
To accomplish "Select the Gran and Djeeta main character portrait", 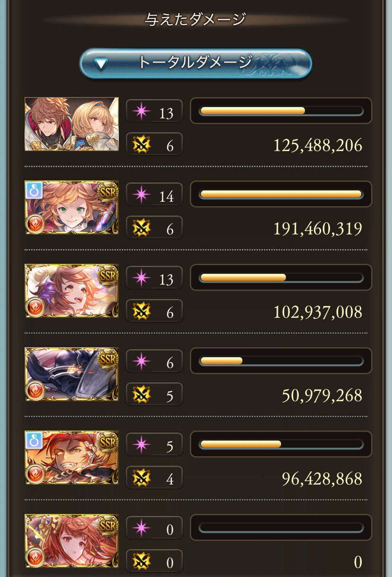I will pyautogui.click(x=71, y=124).
